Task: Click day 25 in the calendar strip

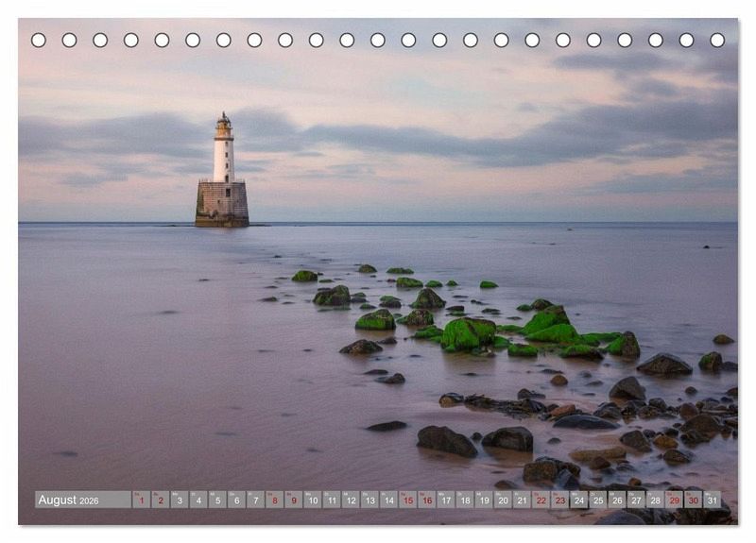Action: click(x=598, y=500)
